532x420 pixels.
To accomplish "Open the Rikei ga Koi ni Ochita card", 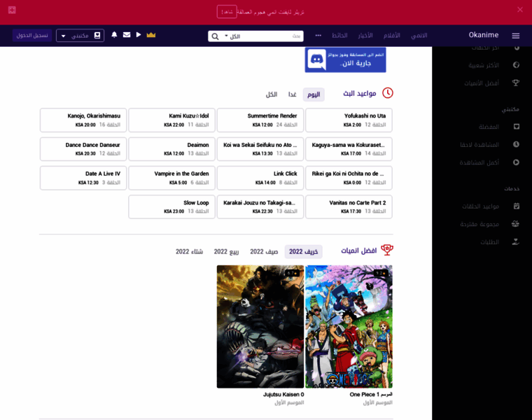I will pyautogui.click(x=349, y=178).
